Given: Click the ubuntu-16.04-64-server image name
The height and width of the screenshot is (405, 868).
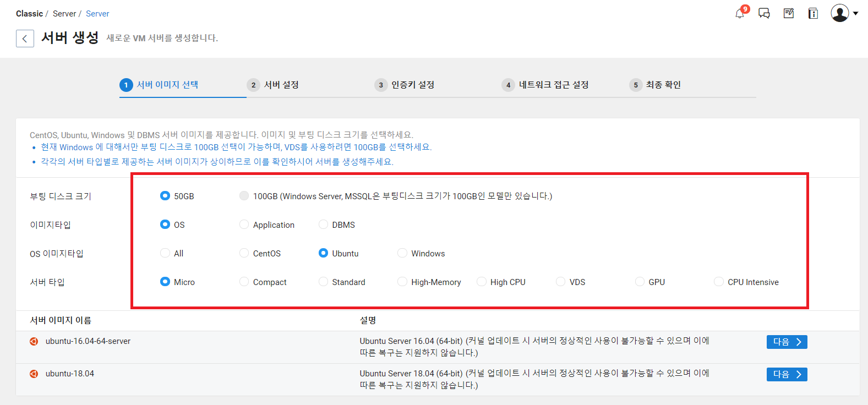Looking at the screenshot, I should click(x=88, y=341).
